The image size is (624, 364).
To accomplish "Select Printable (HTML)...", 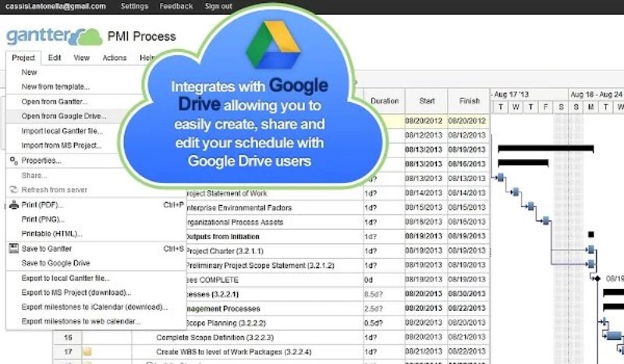I will click(x=52, y=234).
